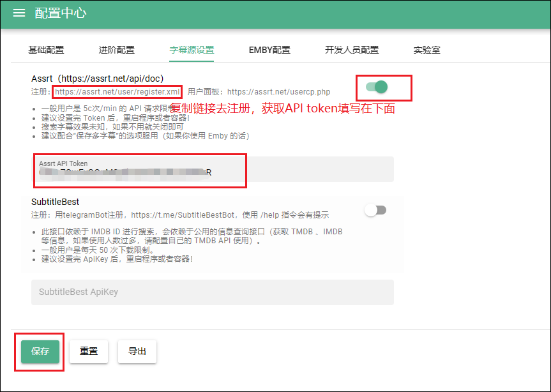The width and height of the screenshot is (551, 392).
Task: Open the hamburger navigation menu
Action: [x=19, y=13]
